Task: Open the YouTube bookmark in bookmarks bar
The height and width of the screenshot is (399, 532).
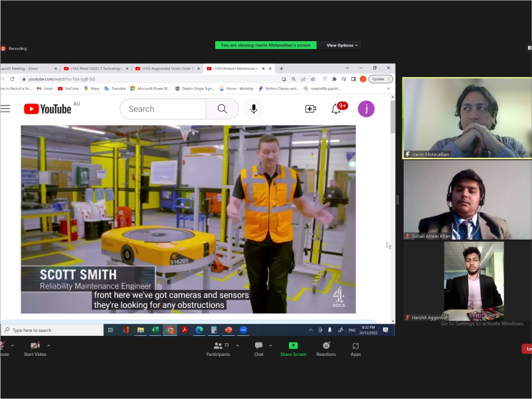Action: tap(68, 88)
